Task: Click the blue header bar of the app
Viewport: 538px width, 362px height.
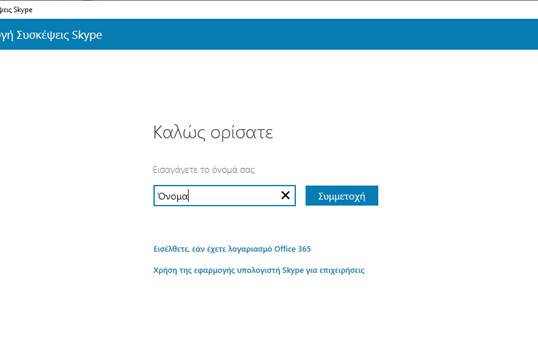Action: (x=269, y=34)
